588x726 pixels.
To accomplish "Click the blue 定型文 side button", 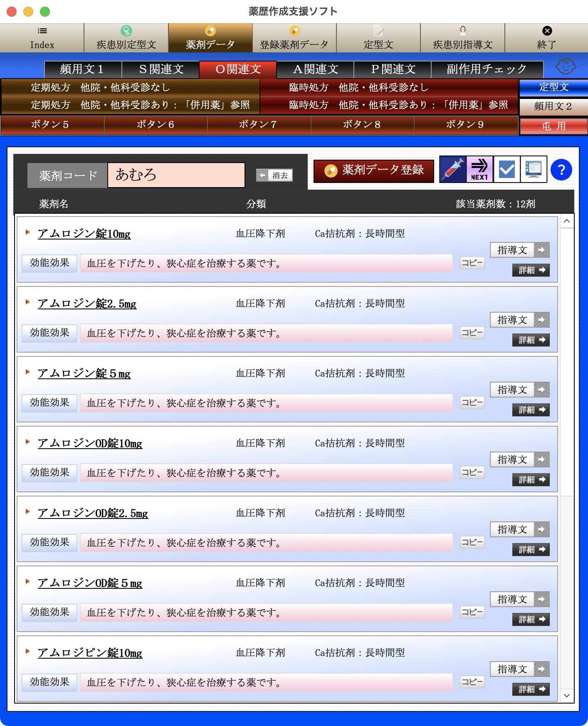I will pyautogui.click(x=553, y=87).
